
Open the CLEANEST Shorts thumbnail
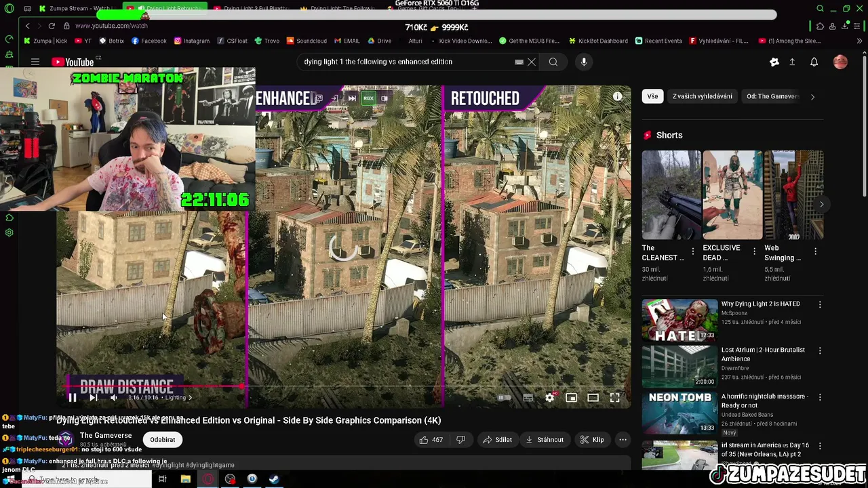tap(671, 195)
